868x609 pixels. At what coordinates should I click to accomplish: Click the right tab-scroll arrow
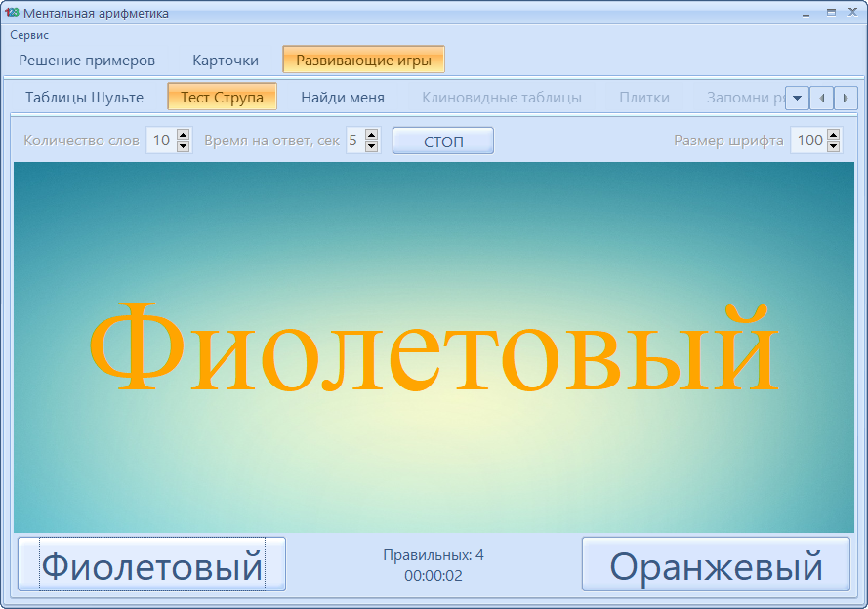[846, 98]
